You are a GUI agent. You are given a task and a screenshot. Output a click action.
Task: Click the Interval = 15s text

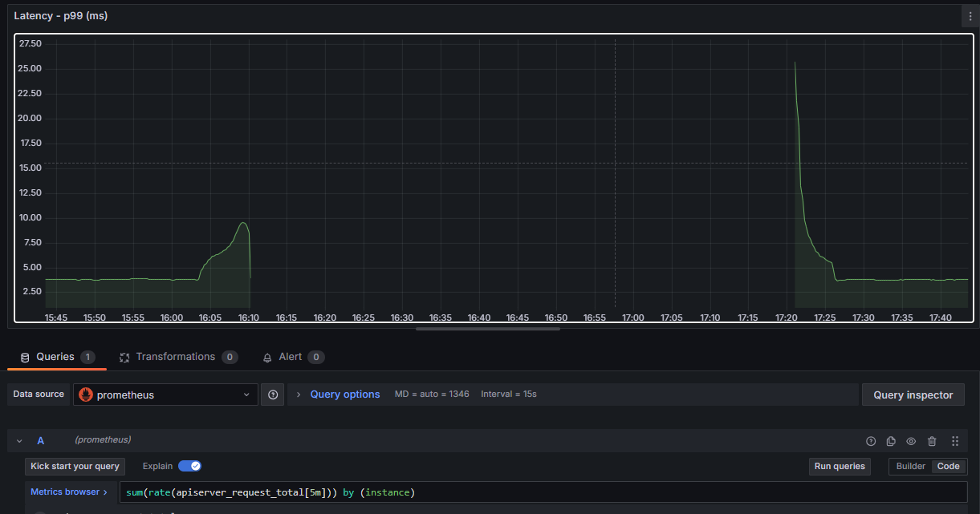coord(509,395)
